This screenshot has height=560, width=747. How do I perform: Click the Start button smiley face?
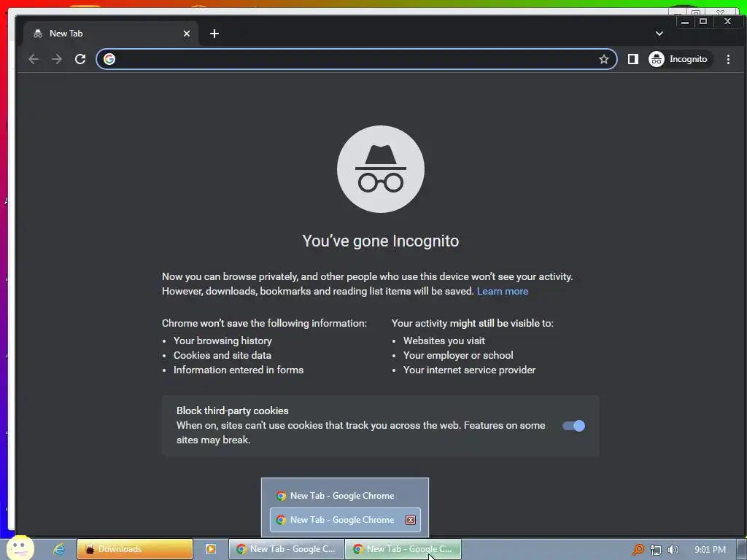tap(20, 548)
